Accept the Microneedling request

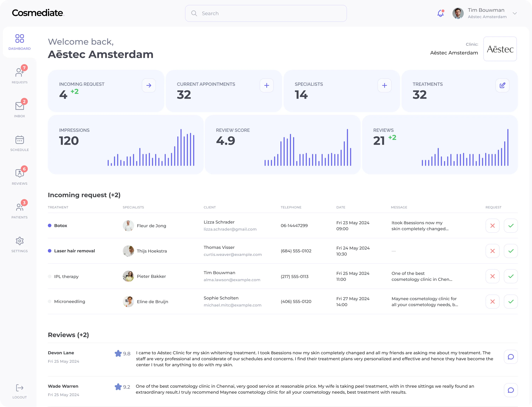[x=511, y=301]
